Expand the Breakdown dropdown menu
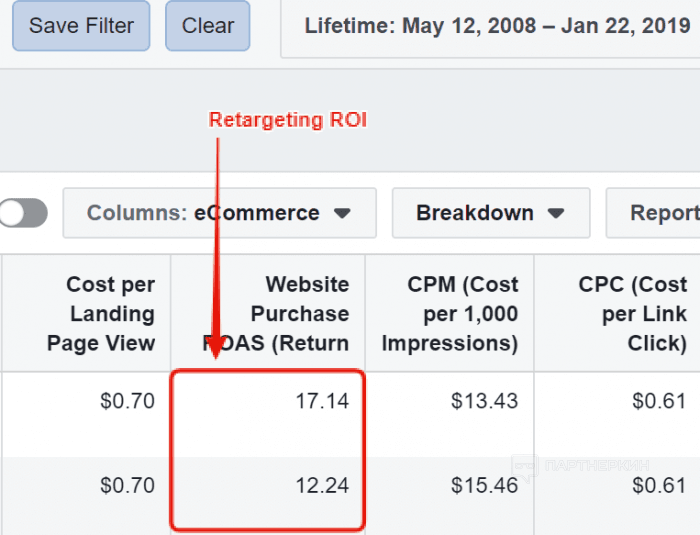Image resolution: width=700 pixels, height=535 pixels. pyautogui.click(x=490, y=213)
